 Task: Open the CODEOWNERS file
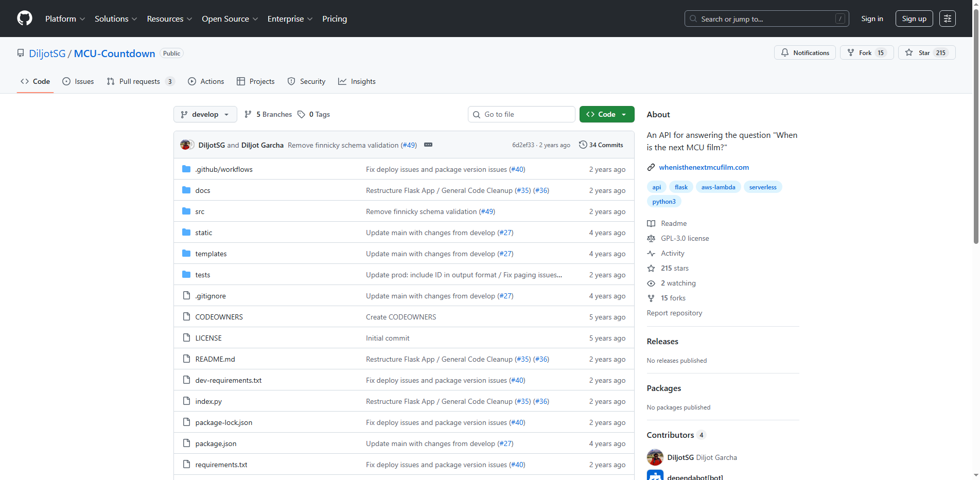[219, 317]
